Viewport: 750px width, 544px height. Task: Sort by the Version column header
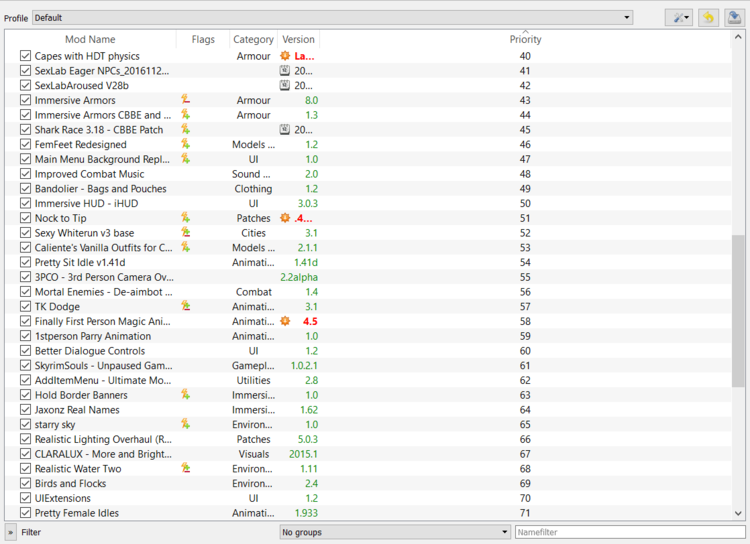pos(298,39)
